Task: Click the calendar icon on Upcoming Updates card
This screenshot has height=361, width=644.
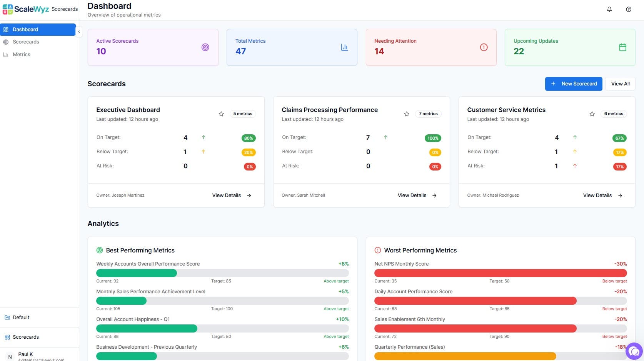Action: (x=622, y=47)
